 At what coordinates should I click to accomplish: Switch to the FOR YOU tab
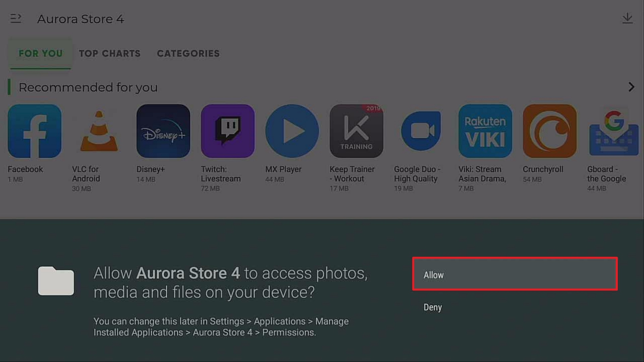(41, 54)
